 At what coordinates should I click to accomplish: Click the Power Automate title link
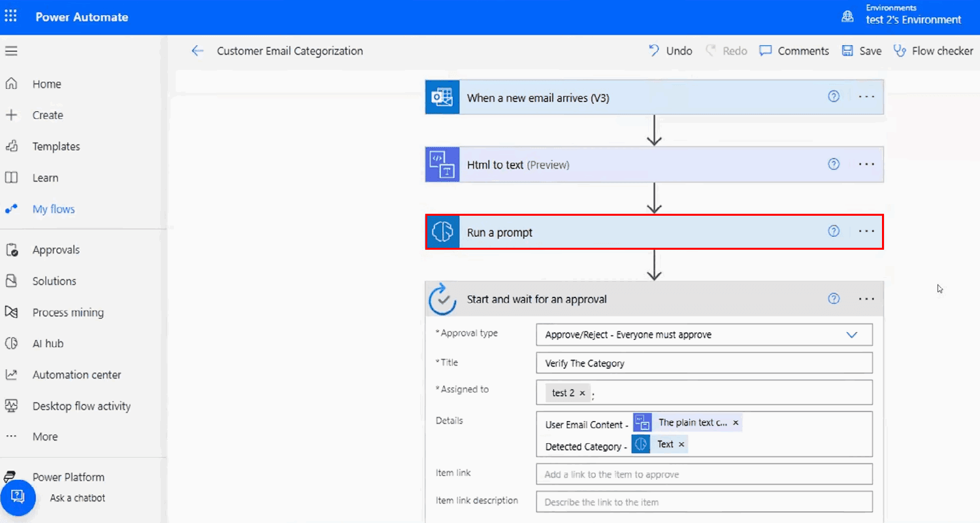(82, 17)
